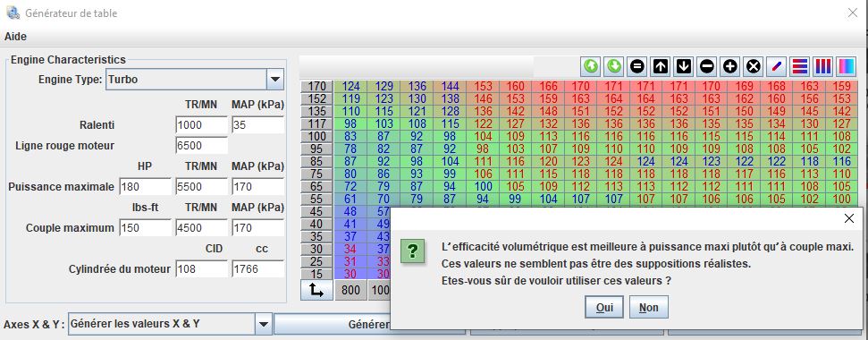
Task: Click the Couple maximum lbs-ft field 150
Action: tap(145, 227)
